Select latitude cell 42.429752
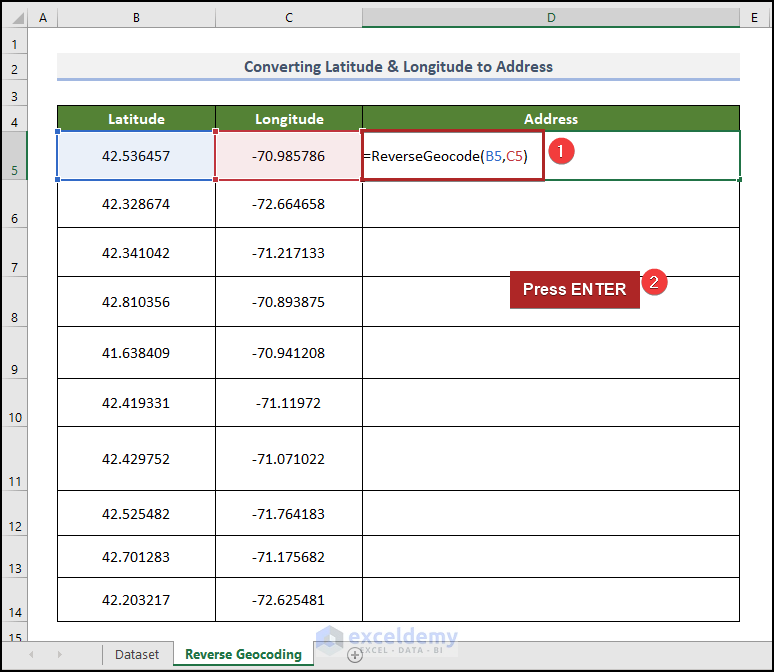 (x=136, y=459)
